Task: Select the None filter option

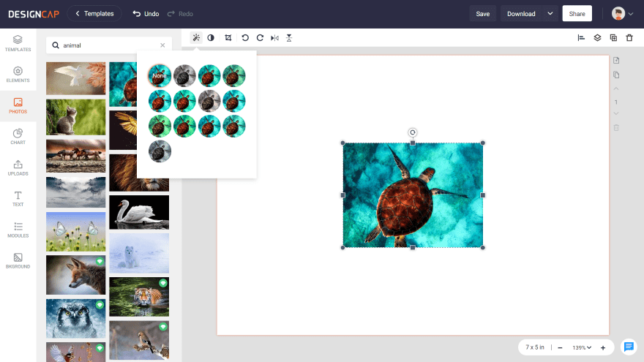Action: (x=160, y=76)
